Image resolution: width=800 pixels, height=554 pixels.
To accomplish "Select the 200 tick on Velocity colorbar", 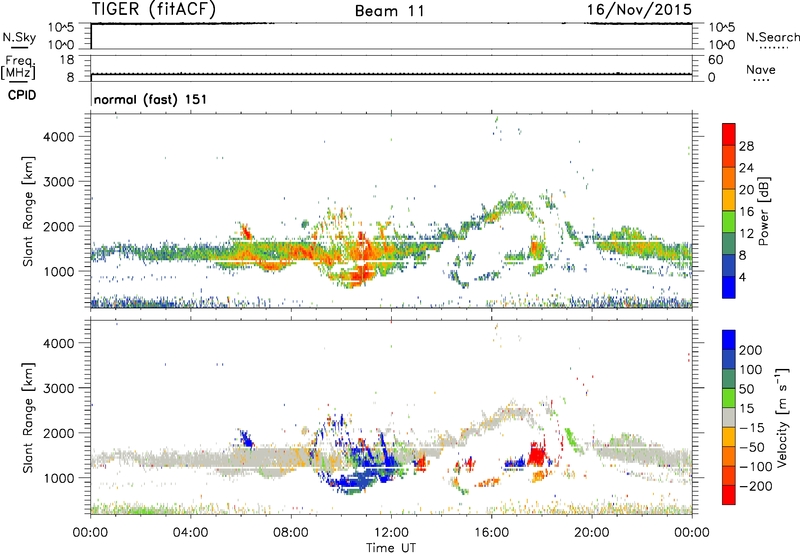I will [x=751, y=350].
